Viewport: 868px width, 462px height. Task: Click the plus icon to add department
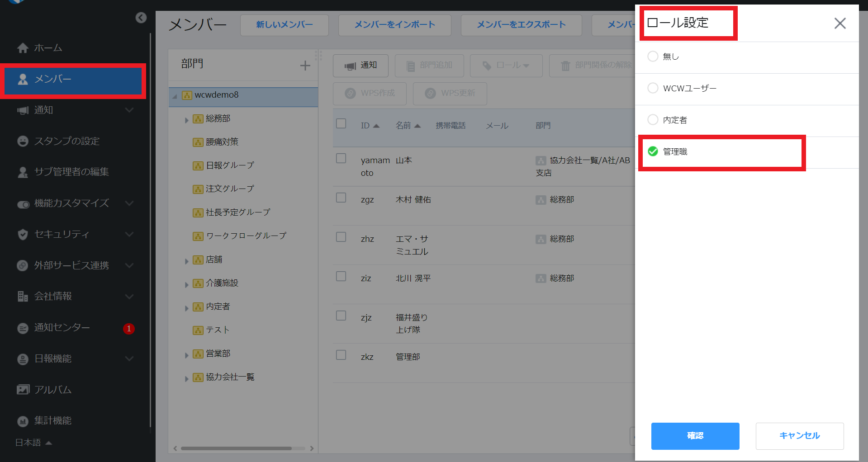tap(305, 66)
